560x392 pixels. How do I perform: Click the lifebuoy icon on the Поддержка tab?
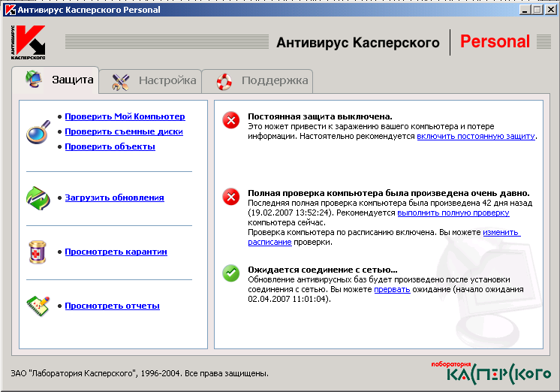(224, 82)
